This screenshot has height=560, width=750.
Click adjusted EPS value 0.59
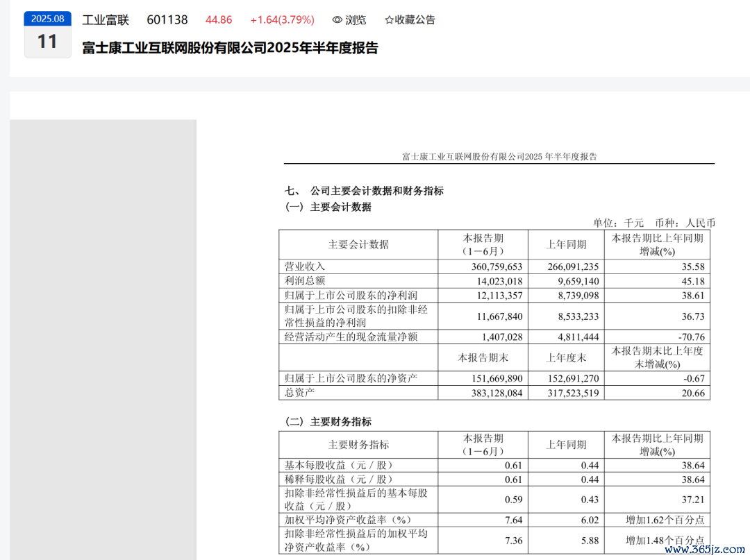coord(514,500)
